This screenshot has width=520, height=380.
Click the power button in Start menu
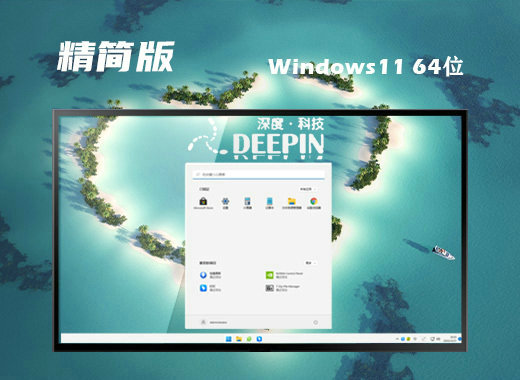click(x=316, y=322)
